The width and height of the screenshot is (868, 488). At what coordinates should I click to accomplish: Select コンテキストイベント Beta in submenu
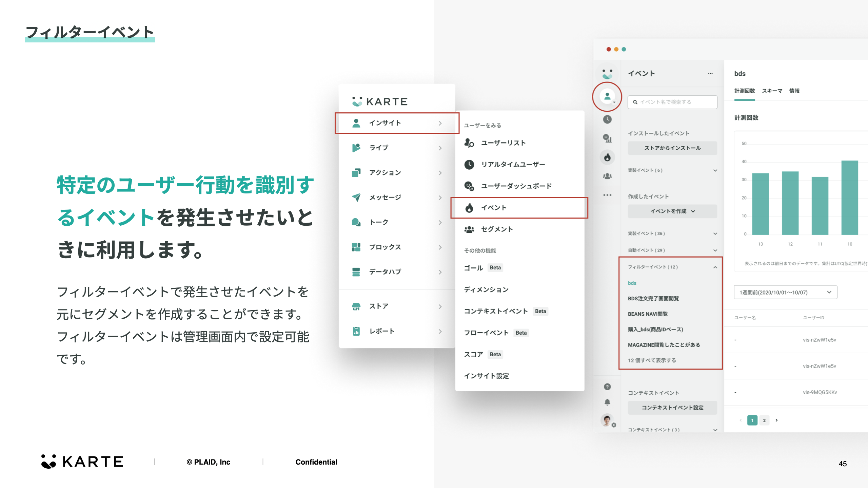(x=506, y=311)
